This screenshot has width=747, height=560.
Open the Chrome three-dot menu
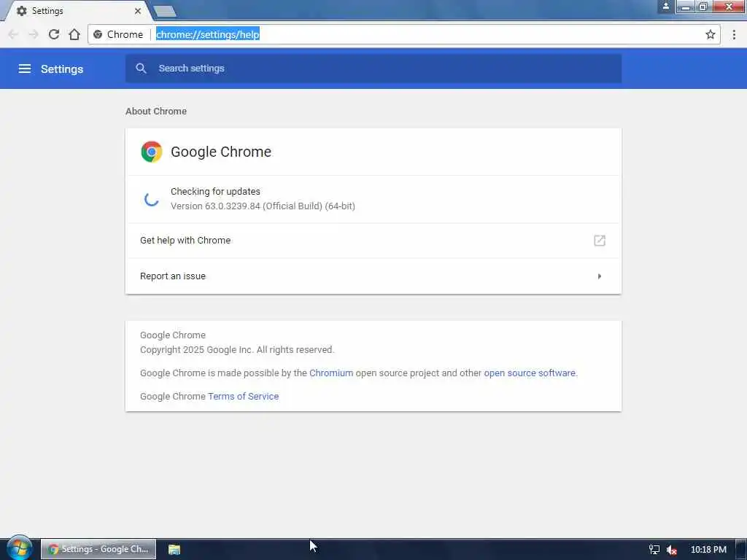point(734,34)
